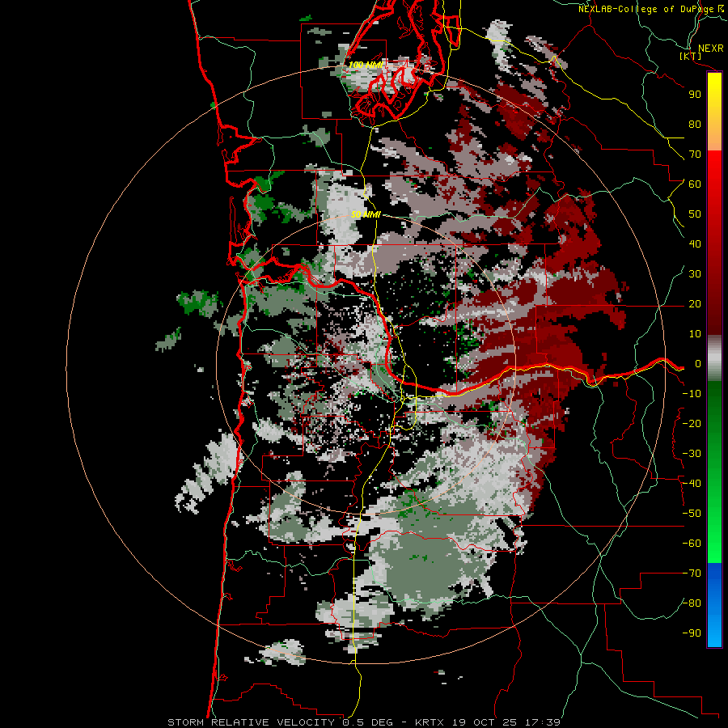Click the 17:39 timestamp in the caption
The height and width of the screenshot is (728, 728).
tap(542, 722)
